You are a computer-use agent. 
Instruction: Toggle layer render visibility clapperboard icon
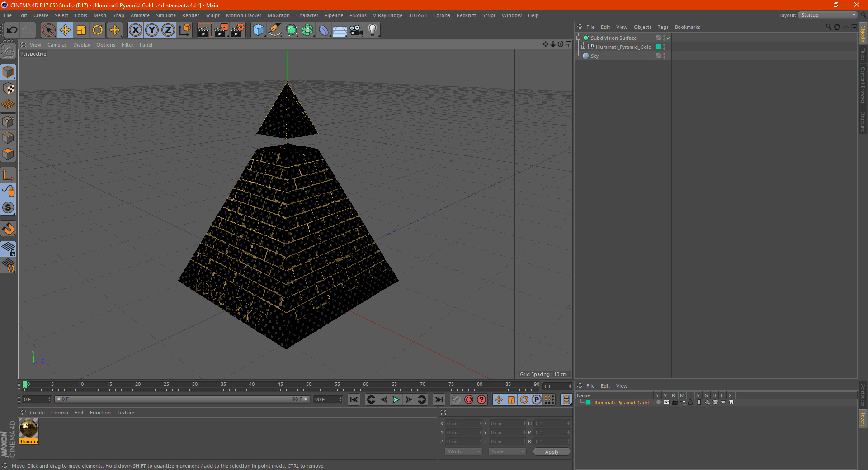[x=675, y=402]
